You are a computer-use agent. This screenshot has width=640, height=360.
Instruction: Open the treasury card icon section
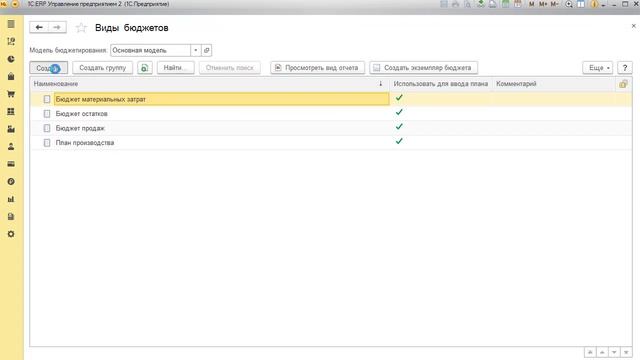[x=11, y=164]
